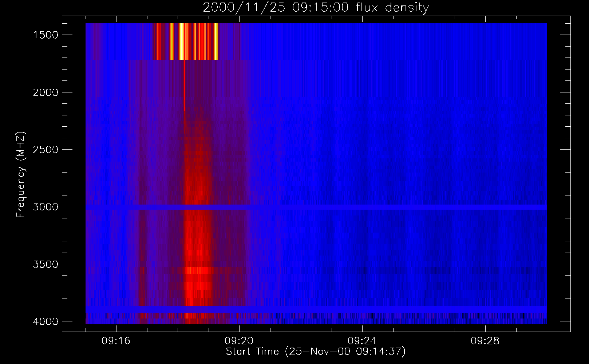Click the 3000 frequency tick label
Viewport: 589px width, 364px height.
point(46,207)
